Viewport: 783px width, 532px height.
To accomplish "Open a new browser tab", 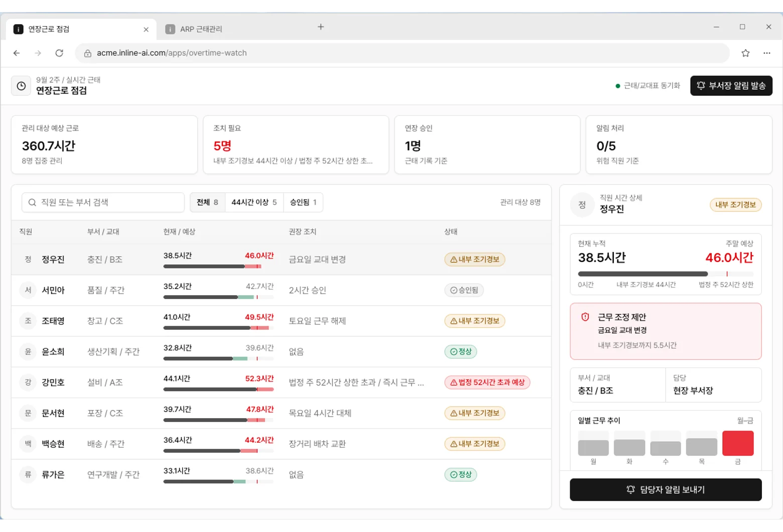I will click(x=321, y=27).
